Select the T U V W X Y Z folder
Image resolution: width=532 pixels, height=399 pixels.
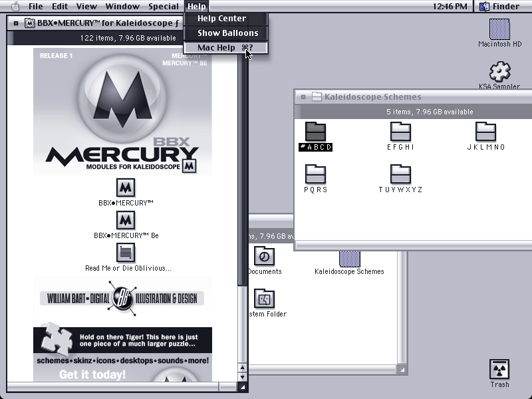401,174
